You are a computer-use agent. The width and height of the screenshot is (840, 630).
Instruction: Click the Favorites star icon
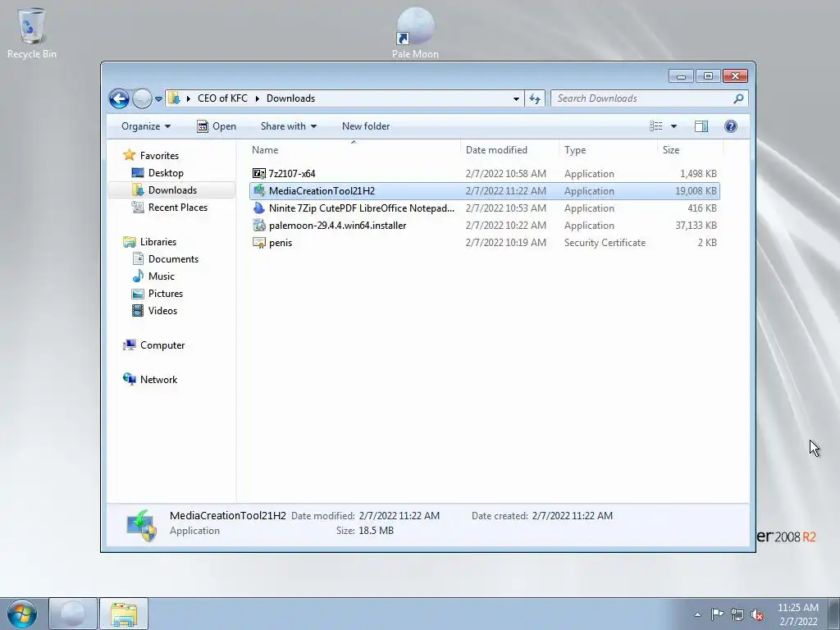129,155
